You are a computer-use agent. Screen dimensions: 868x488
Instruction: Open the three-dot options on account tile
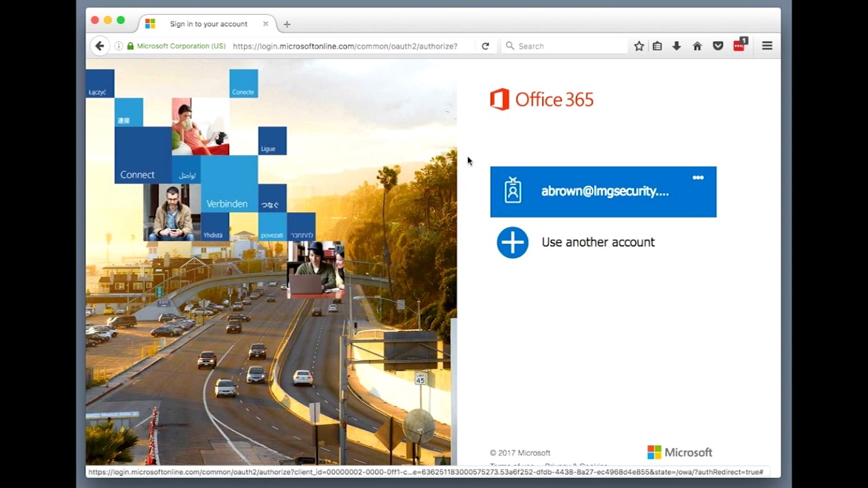pyautogui.click(x=698, y=178)
